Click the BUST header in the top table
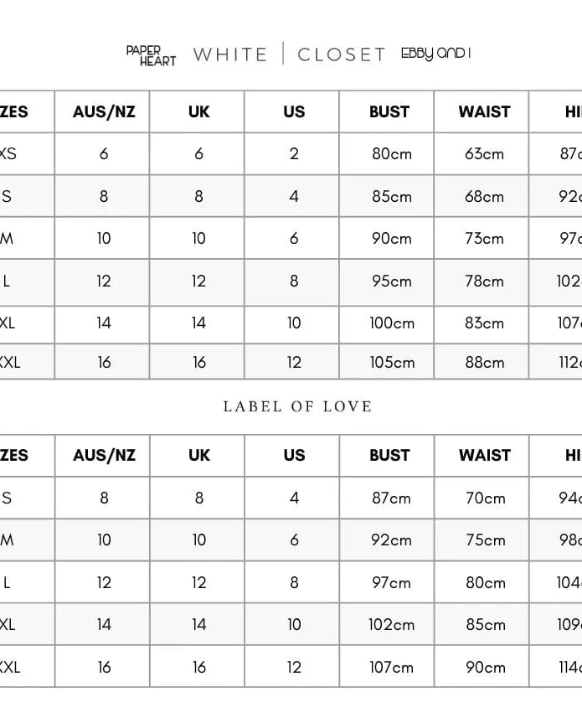This screenshot has height=728, width=582. tap(389, 111)
